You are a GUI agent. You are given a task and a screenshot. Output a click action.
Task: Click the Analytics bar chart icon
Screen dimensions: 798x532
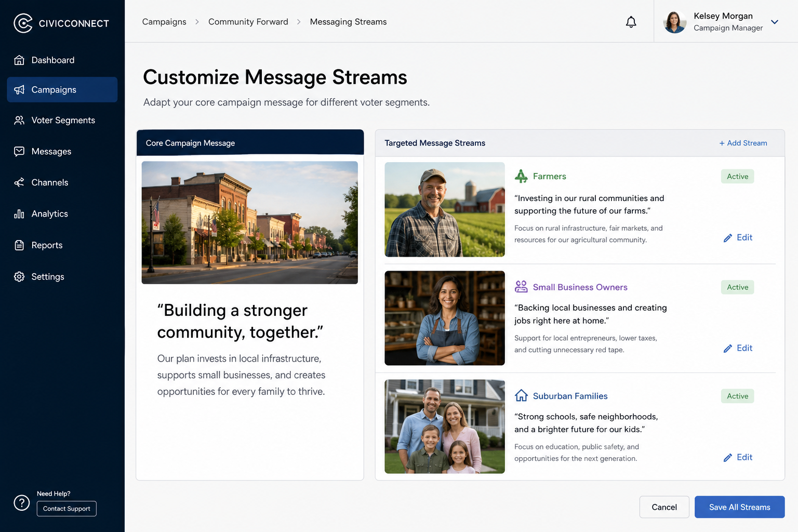[x=19, y=214]
